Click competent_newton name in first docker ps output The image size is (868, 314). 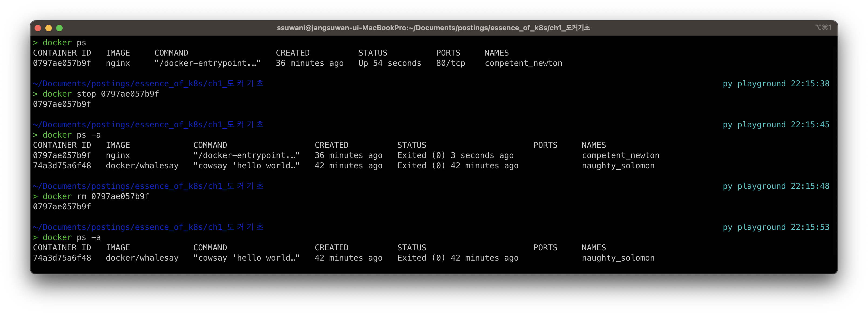point(523,63)
